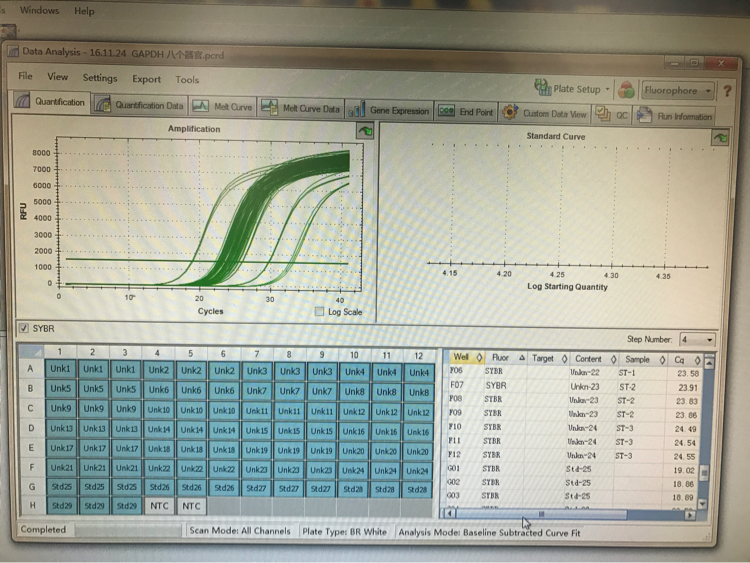This screenshot has height=563, width=750.
Task: Switch to the Quantification Data tab
Action: [140, 105]
